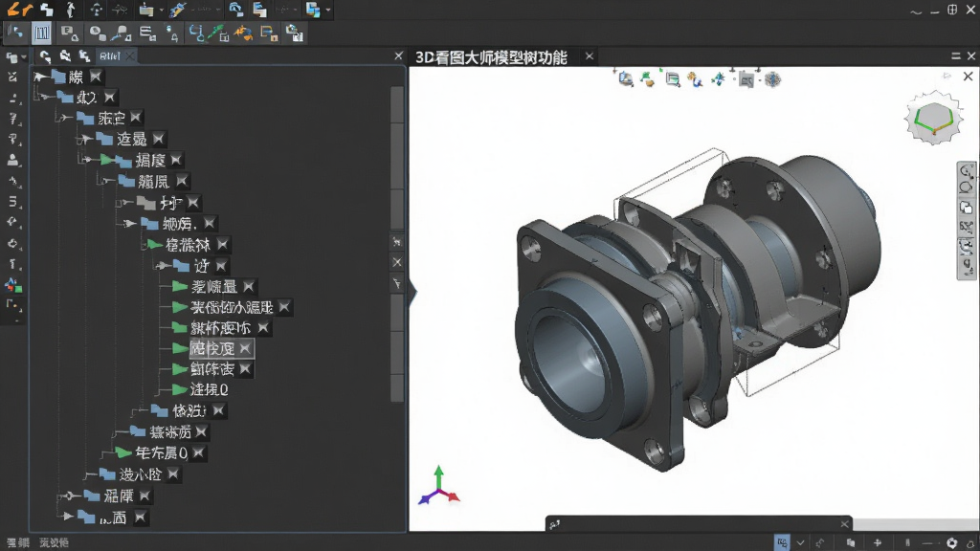Toggle the checkbox on the second-to-last tree row
The height and width of the screenshot is (551, 980).
pos(145,496)
